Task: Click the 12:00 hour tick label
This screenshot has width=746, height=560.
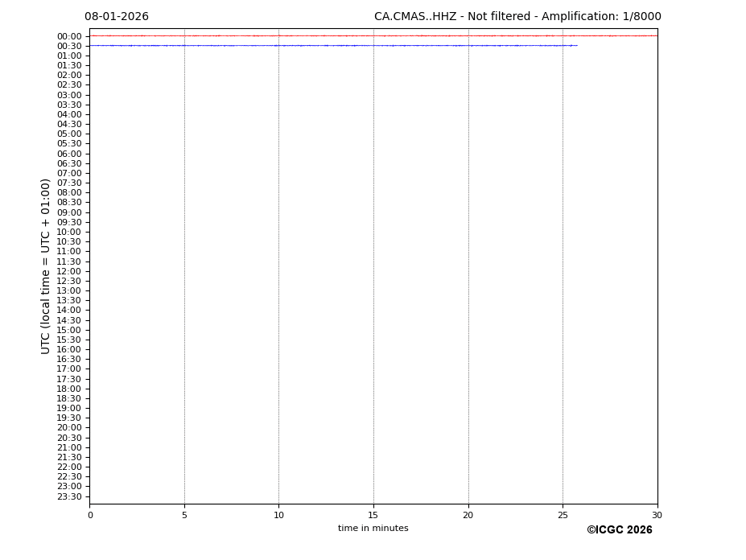Action: pos(68,271)
